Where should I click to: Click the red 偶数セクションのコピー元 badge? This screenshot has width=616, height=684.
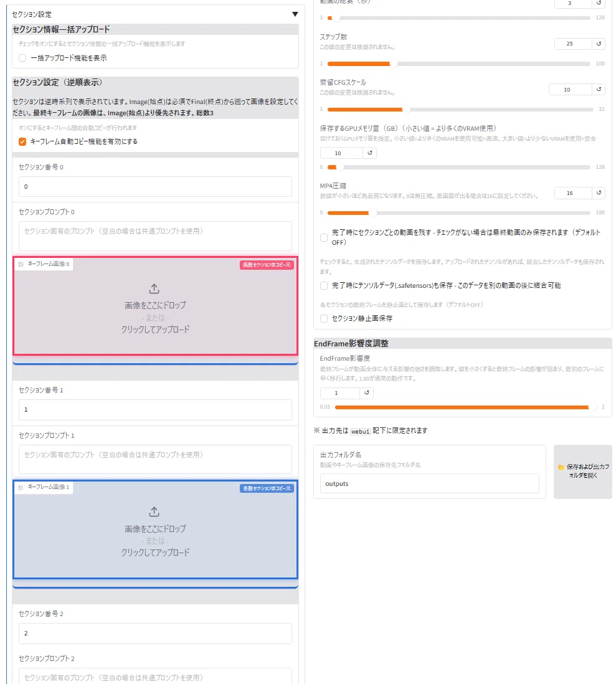pos(267,265)
